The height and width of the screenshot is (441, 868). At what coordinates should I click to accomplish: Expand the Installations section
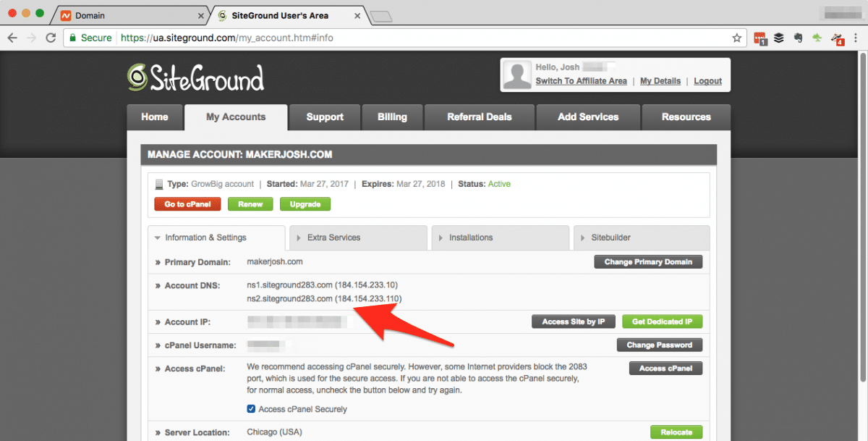click(501, 238)
